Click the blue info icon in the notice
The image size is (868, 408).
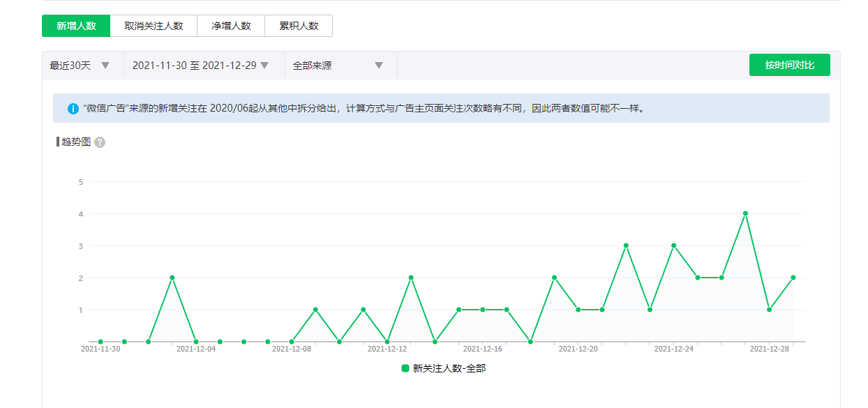click(73, 109)
